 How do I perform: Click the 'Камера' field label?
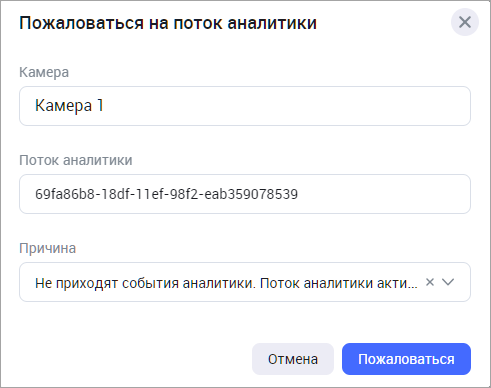pyautogui.click(x=44, y=72)
